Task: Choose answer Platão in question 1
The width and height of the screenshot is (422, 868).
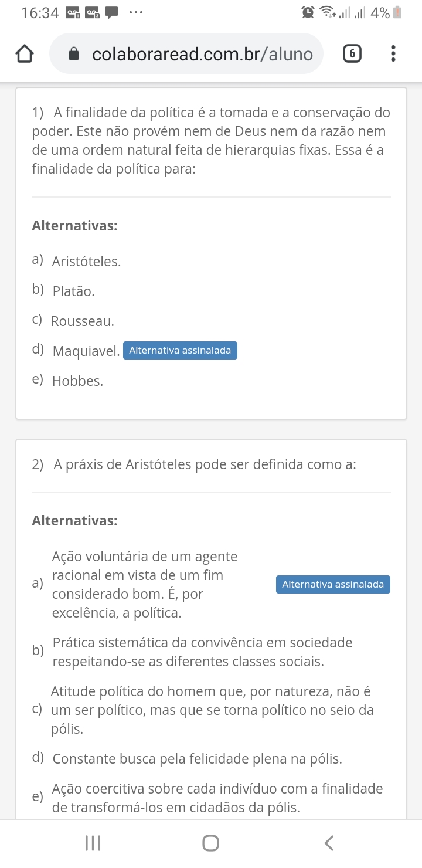Action: click(x=73, y=291)
